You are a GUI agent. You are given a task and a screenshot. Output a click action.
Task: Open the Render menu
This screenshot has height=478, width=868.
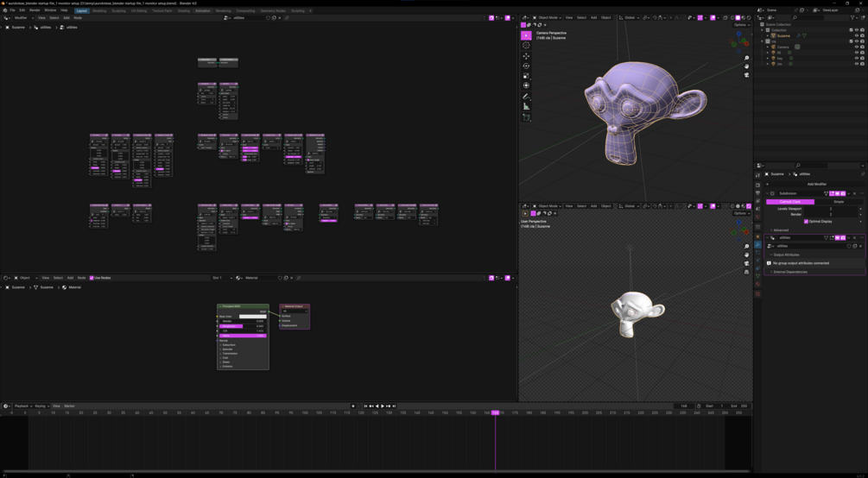pyautogui.click(x=35, y=10)
